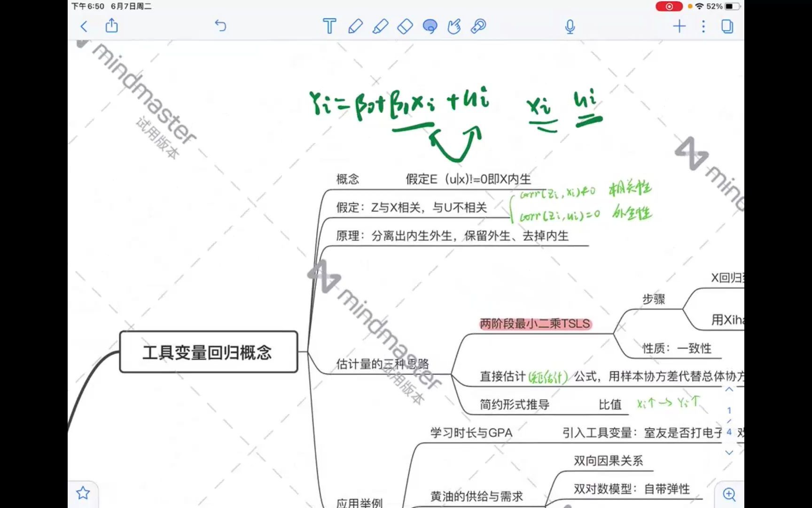
Task: Select the Text tool
Action: [x=329, y=26]
